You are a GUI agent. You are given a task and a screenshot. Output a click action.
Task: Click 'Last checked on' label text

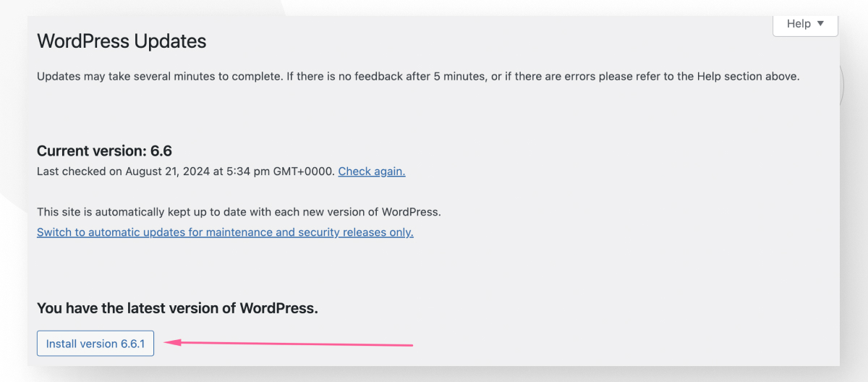pyautogui.click(x=80, y=171)
